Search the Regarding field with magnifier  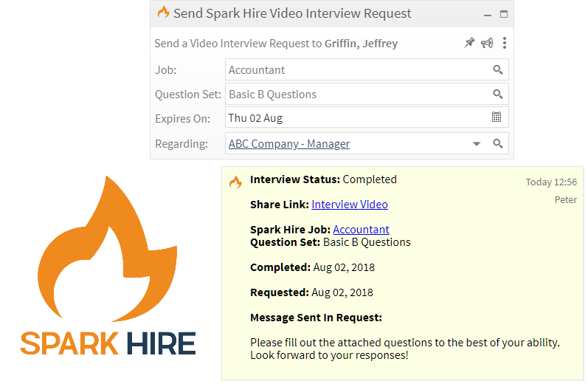pyautogui.click(x=498, y=143)
